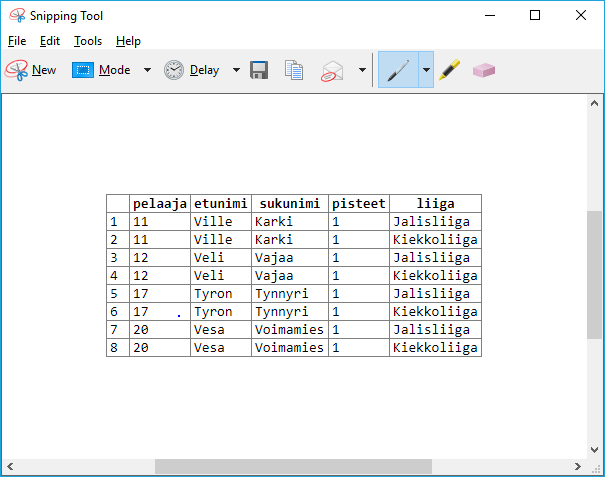Open the File menu

17,41
